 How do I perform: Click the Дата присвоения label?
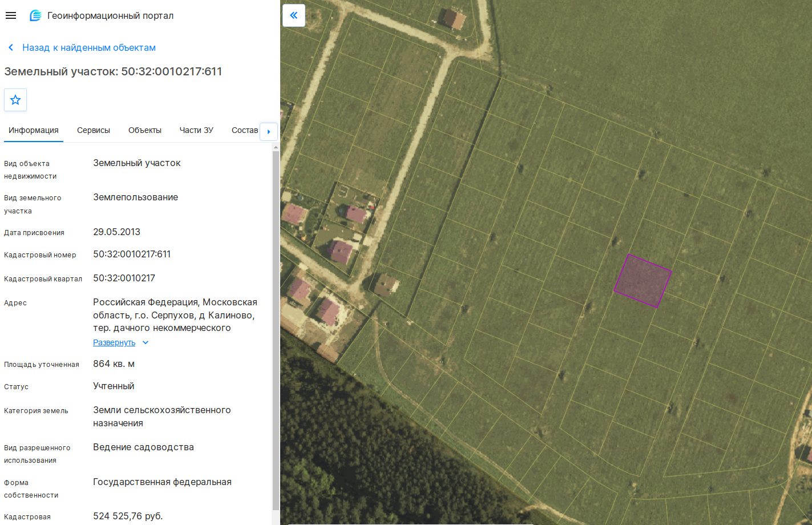pyautogui.click(x=34, y=233)
